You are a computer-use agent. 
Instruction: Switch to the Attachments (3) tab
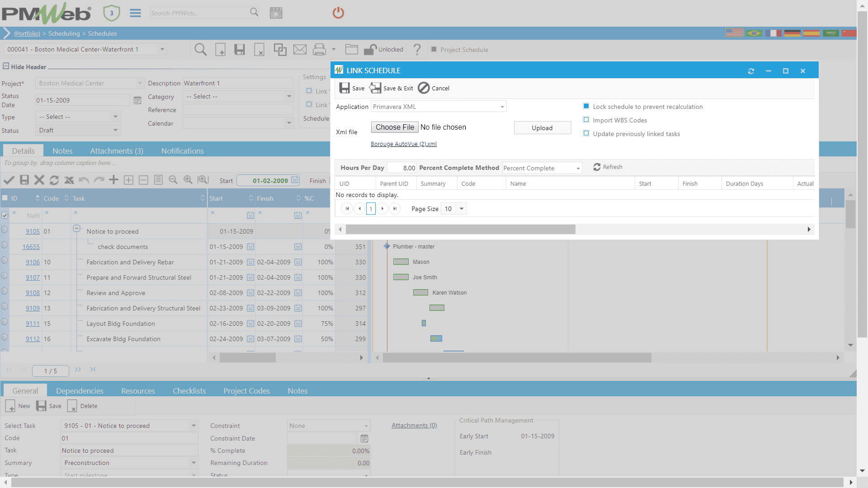[x=117, y=151]
